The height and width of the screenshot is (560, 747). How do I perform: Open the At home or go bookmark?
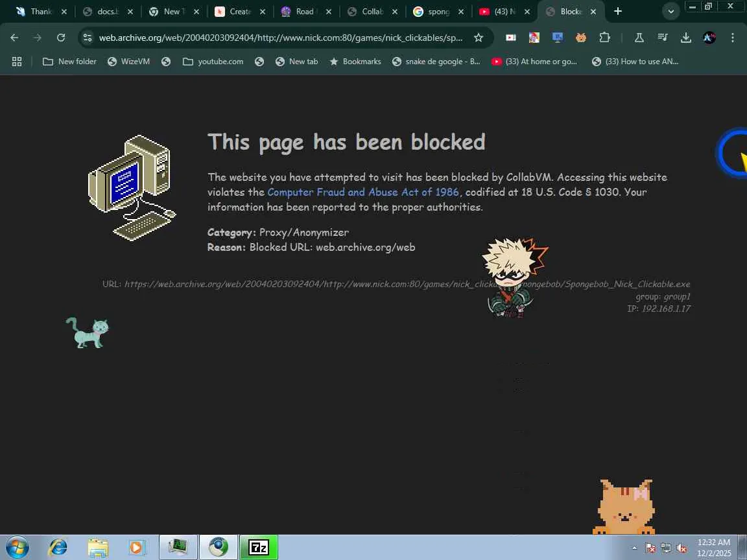534,62
